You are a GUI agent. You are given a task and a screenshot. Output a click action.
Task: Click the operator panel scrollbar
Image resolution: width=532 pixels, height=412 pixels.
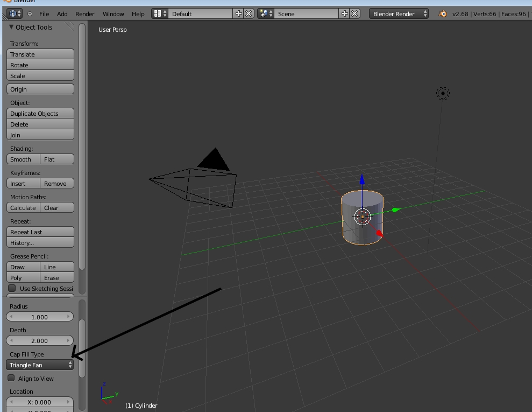[82, 348]
